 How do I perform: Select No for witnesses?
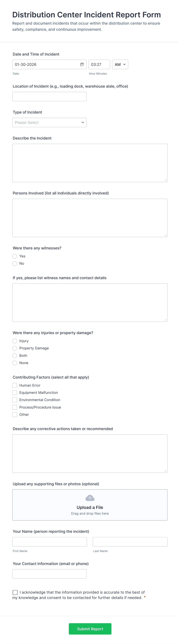15,263
